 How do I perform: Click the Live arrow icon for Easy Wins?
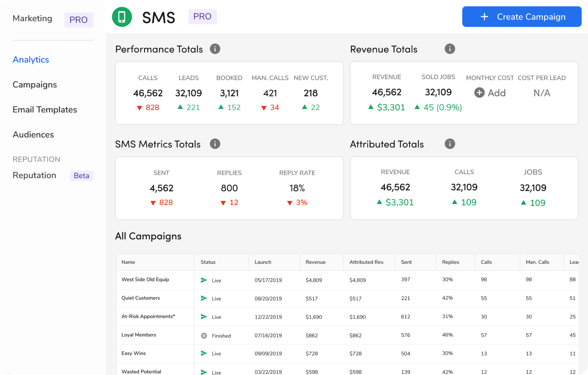click(204, 353)
